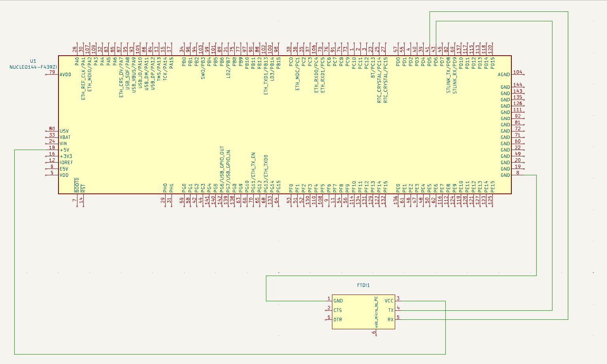This screenshot has width=607, height=364.
Task: Click the E5V pin label
Action: 64,169
